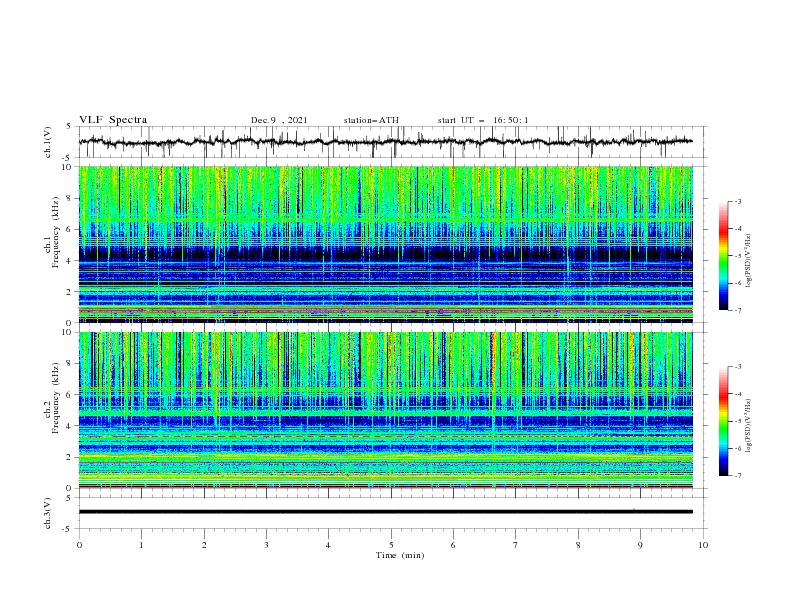Screen dimensions: 792x612
Task: Click the ch.2 colorbar '-7' label
Action: coord(738,475)
